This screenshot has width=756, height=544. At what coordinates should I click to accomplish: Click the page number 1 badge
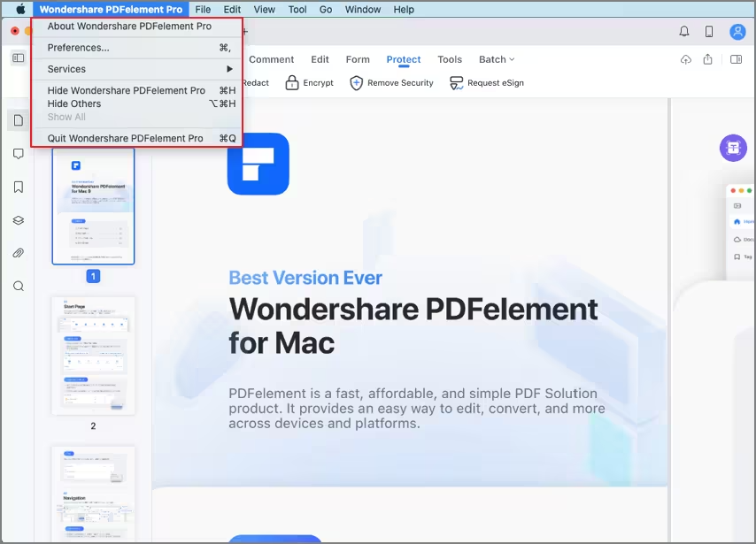pyautogui.click(x=93, y=276)
